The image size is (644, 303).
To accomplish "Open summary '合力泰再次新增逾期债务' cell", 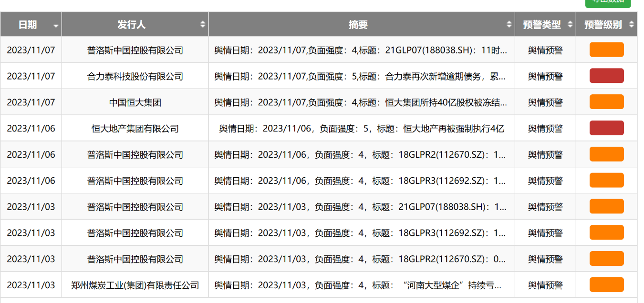I will click(361, 76).
